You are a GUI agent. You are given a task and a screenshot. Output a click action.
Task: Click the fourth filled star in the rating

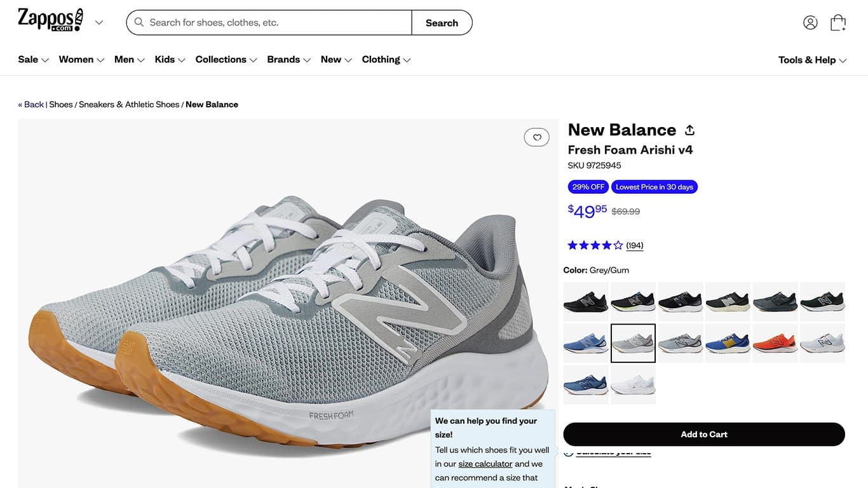point(606,244)
